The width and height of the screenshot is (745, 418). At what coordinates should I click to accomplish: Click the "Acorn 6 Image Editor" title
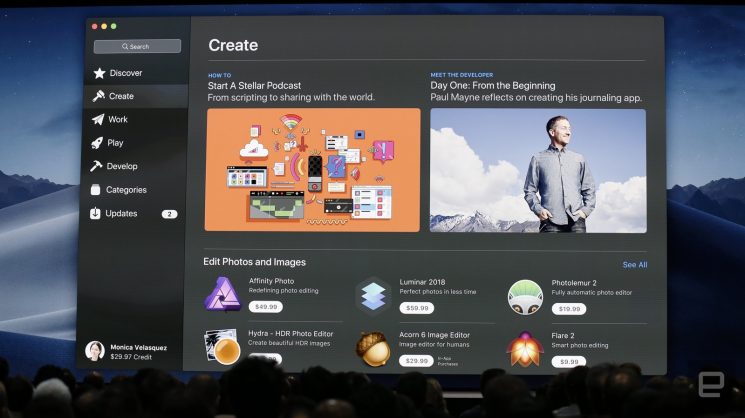(434, 335)
